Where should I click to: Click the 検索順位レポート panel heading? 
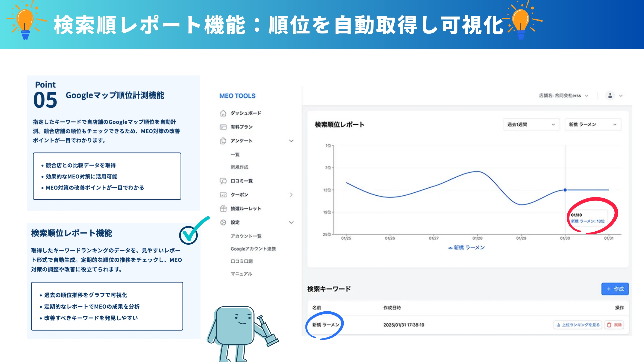point(340,124)
